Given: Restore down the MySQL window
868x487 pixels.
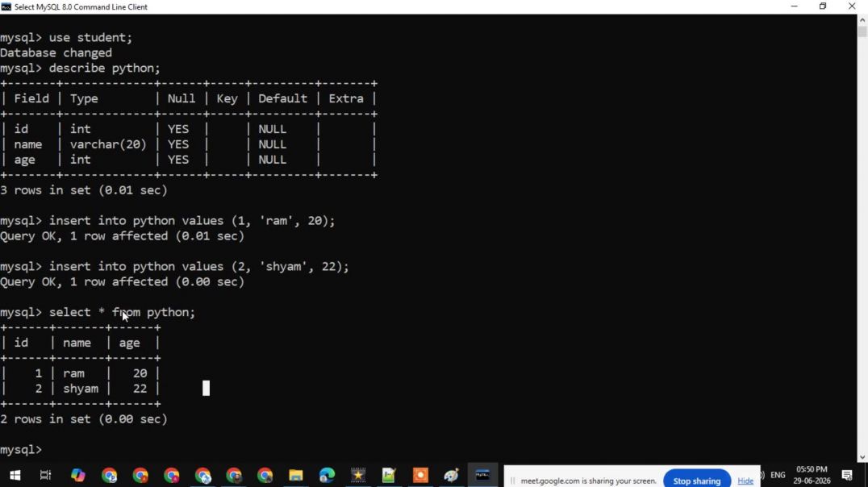Looking at the screenshot, I should [x=823, y=6].
